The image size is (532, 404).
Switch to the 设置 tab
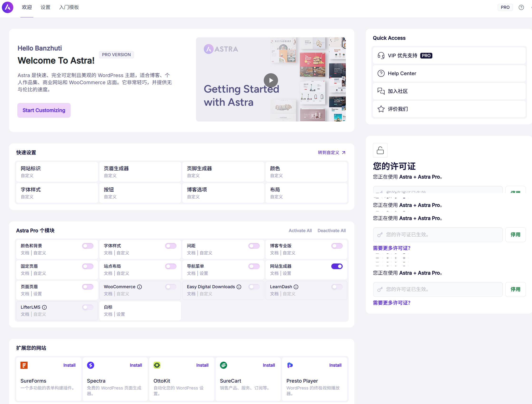45,7
